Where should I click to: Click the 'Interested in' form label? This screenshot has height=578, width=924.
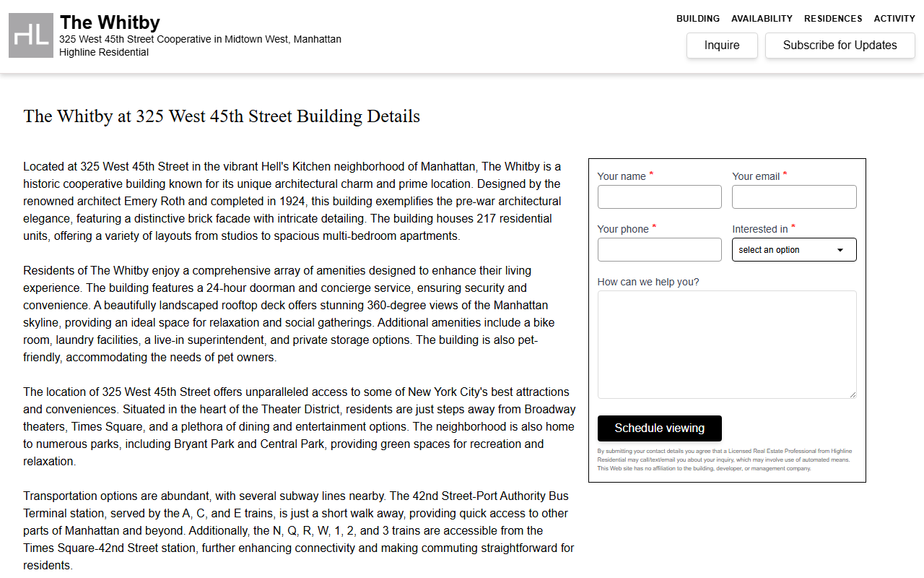click(760, 229)
